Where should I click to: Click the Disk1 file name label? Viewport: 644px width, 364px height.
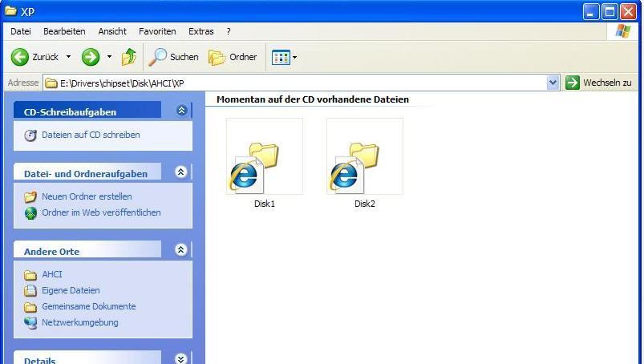tap(265, 204)
